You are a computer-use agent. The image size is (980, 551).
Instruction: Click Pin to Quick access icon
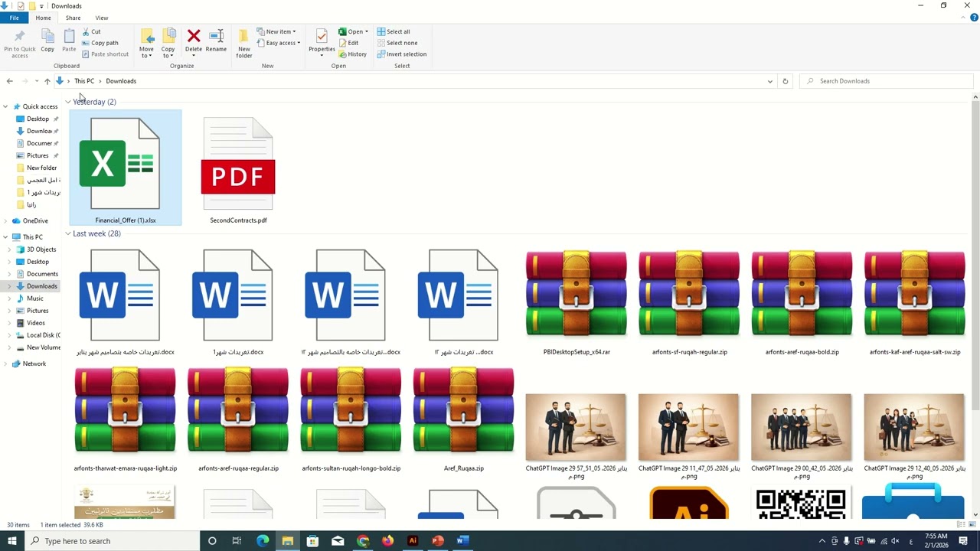19,43
